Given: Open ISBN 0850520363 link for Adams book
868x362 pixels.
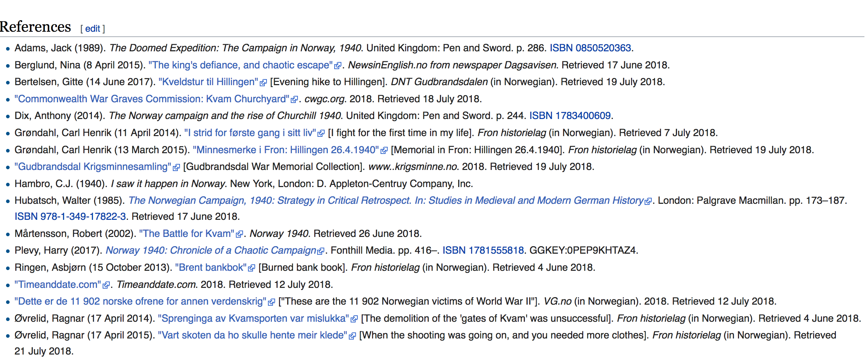Looking at the screenshot, I should coord(590,48).
